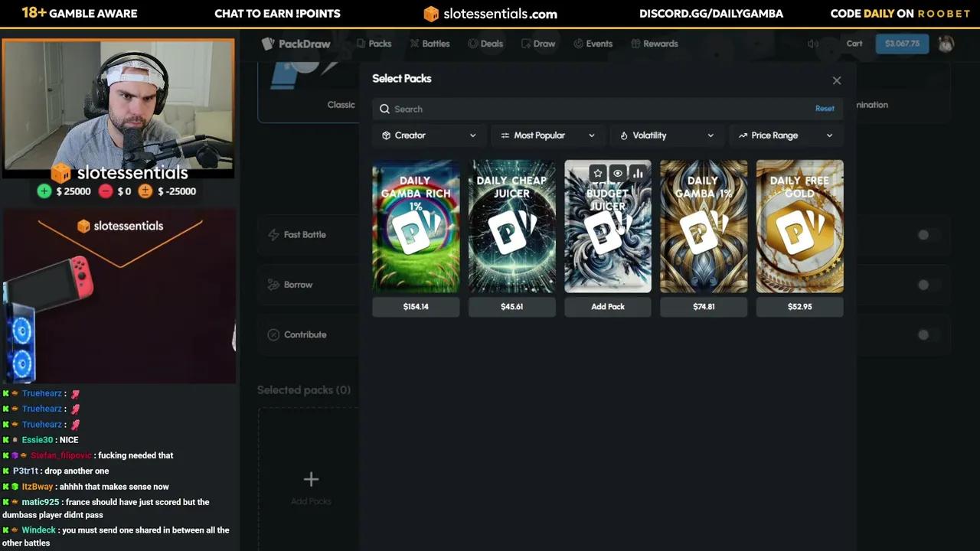
Task: Click the Selected packs (0) heading
Action: coord(304,390)
